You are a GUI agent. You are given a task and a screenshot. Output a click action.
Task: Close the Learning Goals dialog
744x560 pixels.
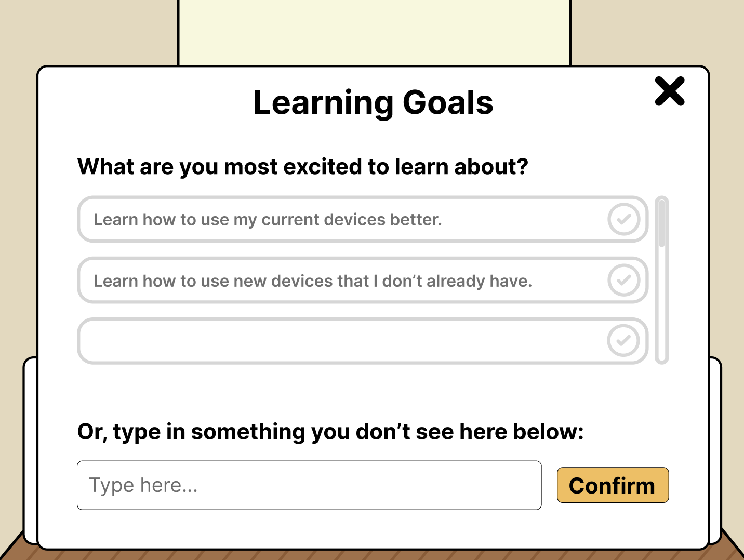coord(669,91)
